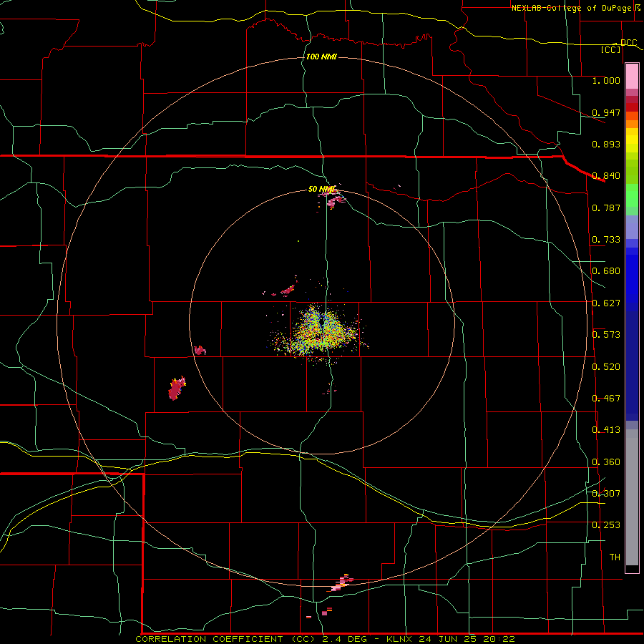Click the dark red echo southwest of radar

(x=177, y=389)
